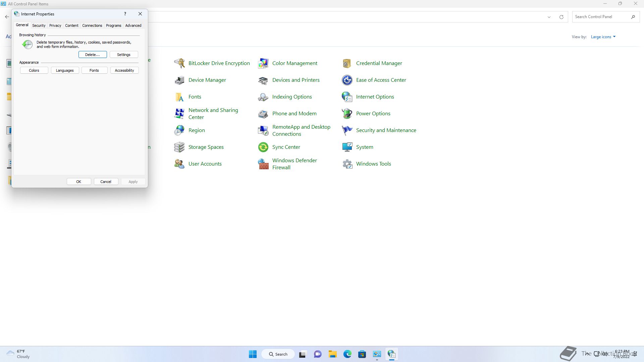
Task: Click the Accessibility button
Action: (x=124, y=70)
